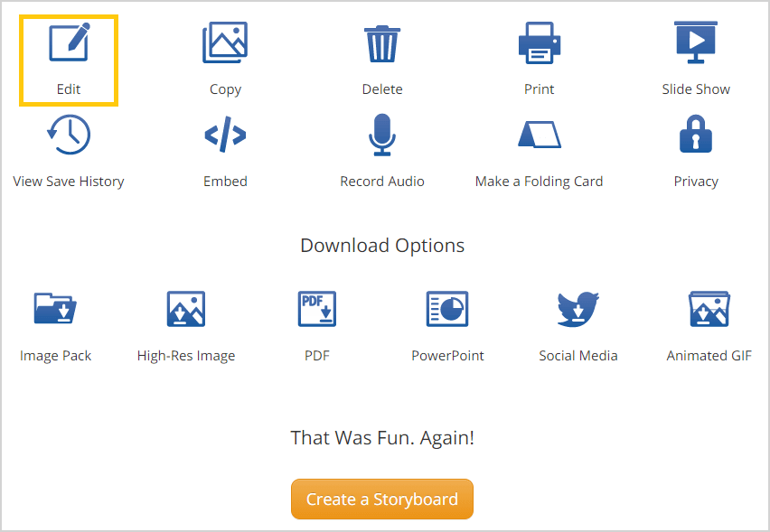Click the "Copy" text label
The image size is (770, 532).
[x=225, y=89]
